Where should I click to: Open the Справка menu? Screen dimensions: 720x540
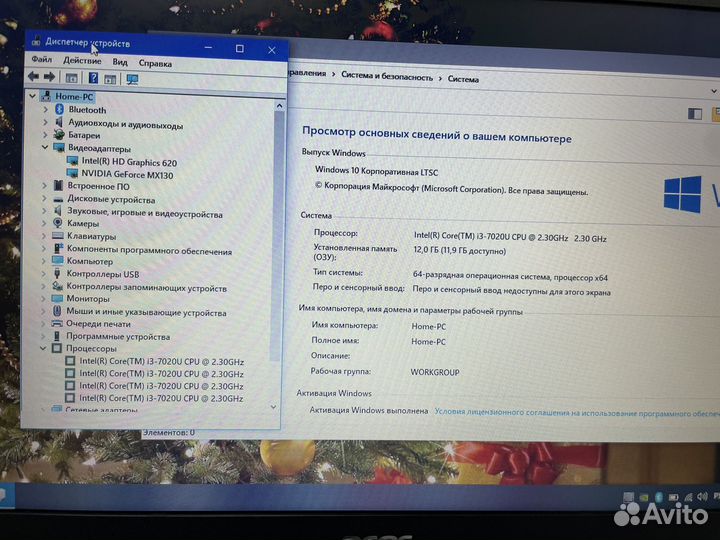(155, 63)
